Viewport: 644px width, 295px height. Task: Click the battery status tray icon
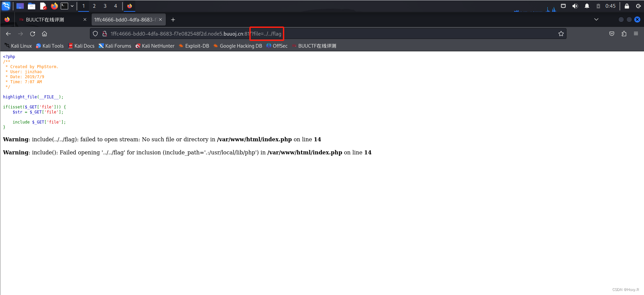(598, 6)
